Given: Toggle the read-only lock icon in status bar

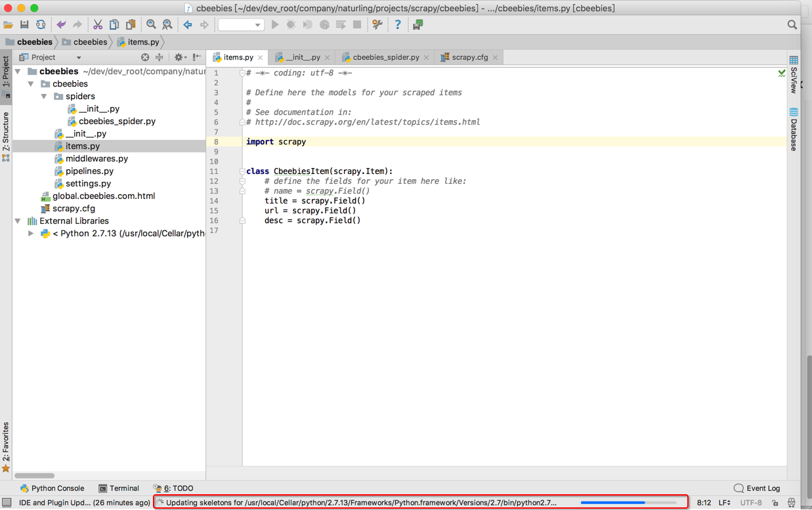Looking at the screenshot, I should click(x=775, y=503).
